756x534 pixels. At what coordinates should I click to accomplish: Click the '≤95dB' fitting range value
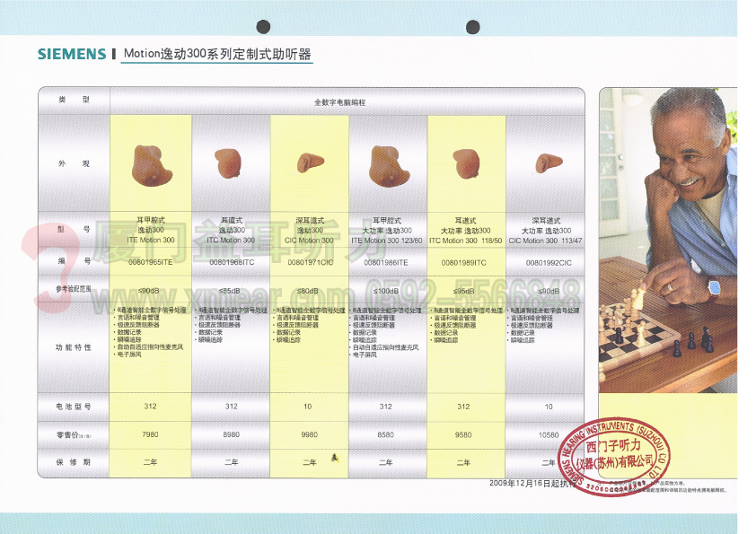tap(463, 291)
